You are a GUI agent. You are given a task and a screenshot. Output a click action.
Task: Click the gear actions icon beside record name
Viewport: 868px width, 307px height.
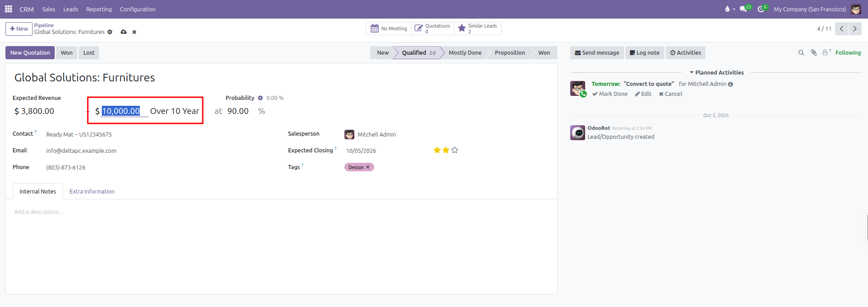click(x=110, y=32)
